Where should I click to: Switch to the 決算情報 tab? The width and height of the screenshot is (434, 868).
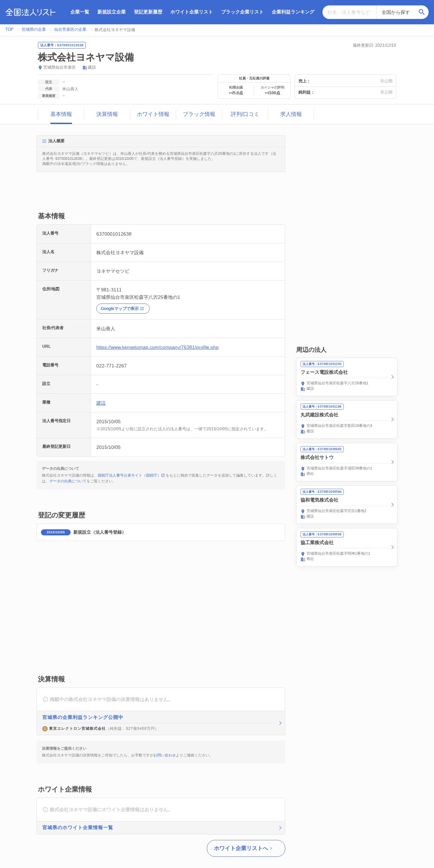point(107,114)
